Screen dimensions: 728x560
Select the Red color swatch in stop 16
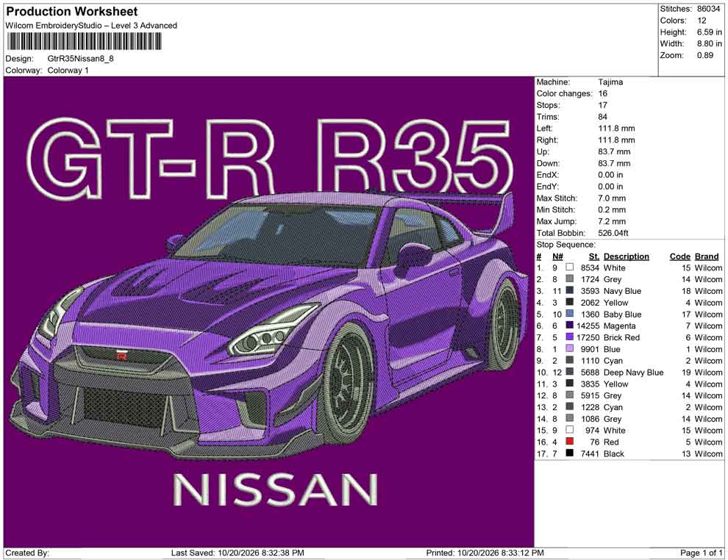coord(570,441)
